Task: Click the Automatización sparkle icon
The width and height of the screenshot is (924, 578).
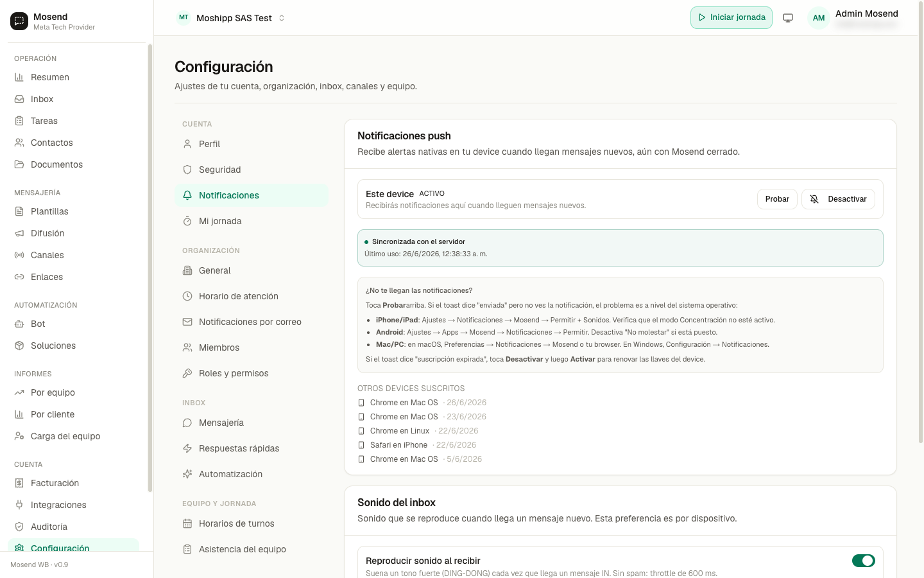Action: pos(187,474)
